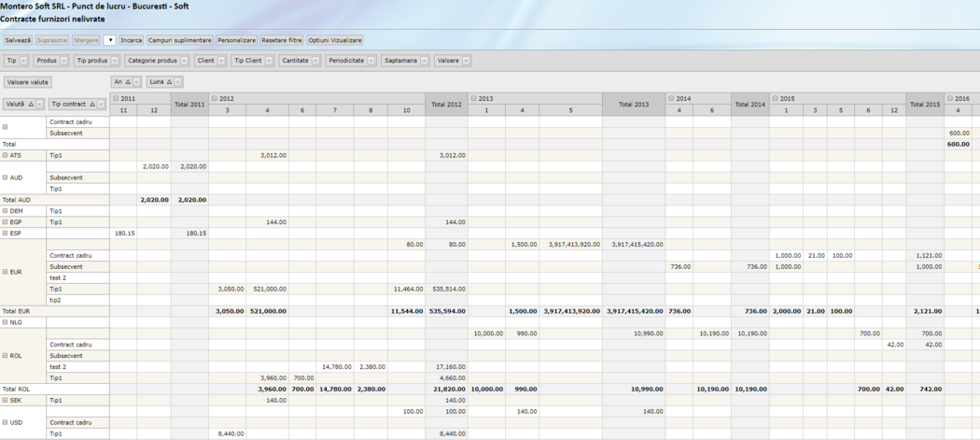
Task: Select the Valoare valuta data field
Action: click(x=27, y=82)
